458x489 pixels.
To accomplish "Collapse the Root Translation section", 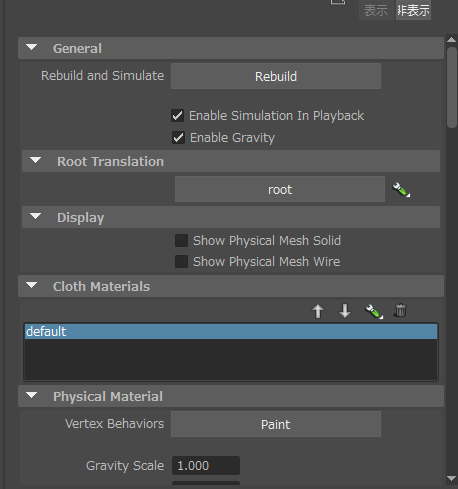I will coord(35,161).
